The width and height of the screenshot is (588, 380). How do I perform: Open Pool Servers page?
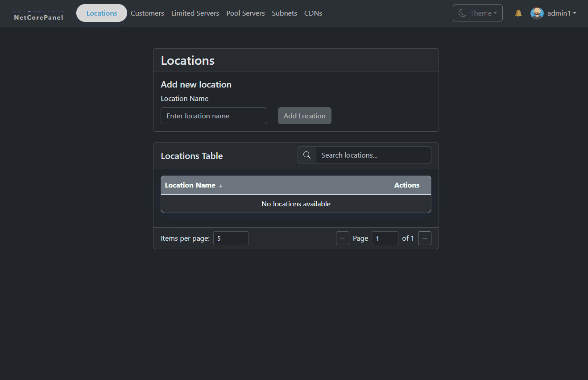[x=245, y=13]
